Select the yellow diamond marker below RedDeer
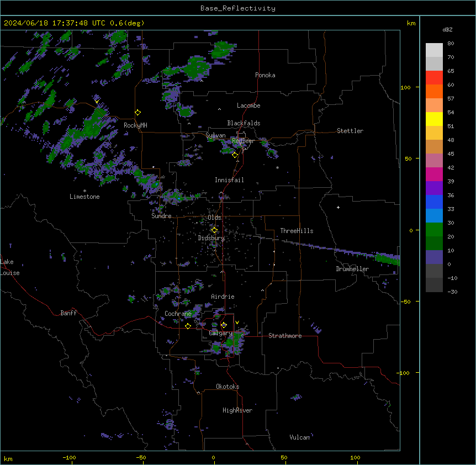This screenshot has width=476, height=465. (x=235, y=155)
